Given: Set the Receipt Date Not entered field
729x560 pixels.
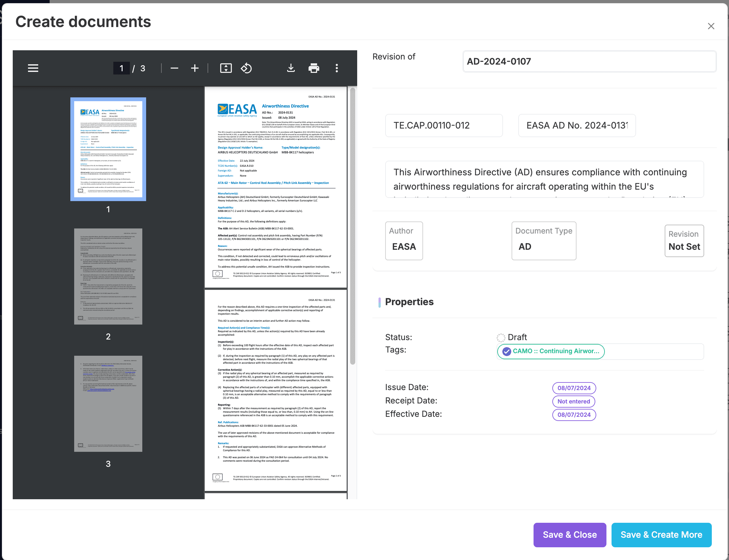Looking at the screenshot, I should coord(573,401).
